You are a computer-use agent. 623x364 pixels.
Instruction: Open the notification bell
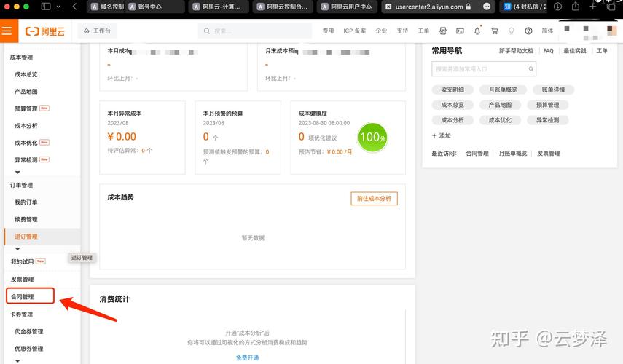477,31
